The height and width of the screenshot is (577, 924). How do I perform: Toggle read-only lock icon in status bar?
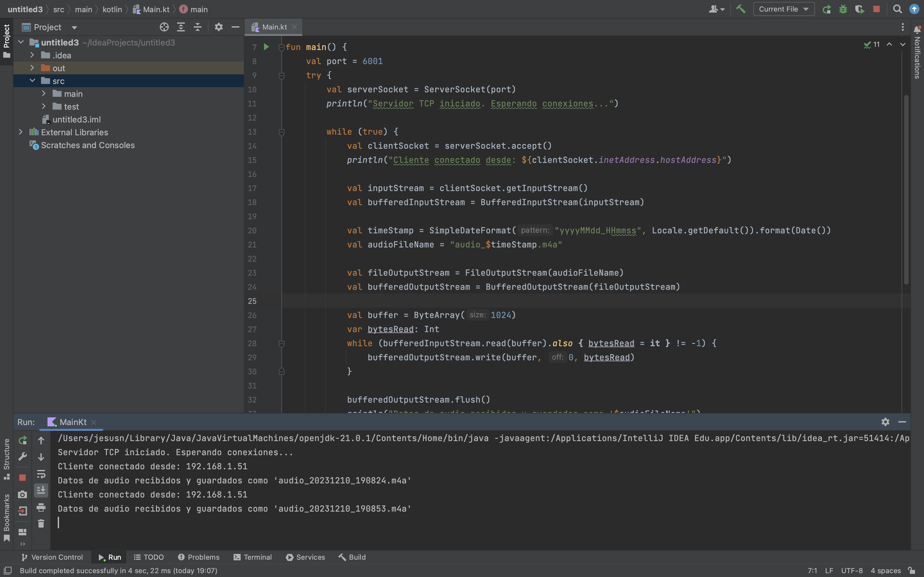(x=912, y=571)
